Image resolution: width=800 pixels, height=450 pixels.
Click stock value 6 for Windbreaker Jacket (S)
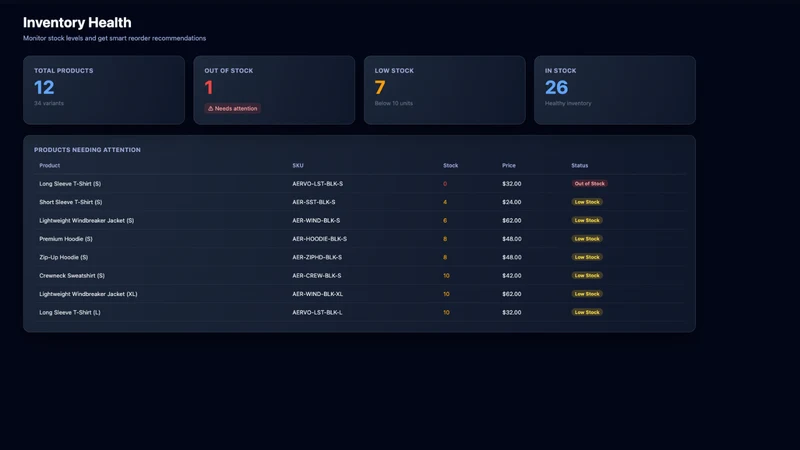(445, 220)
